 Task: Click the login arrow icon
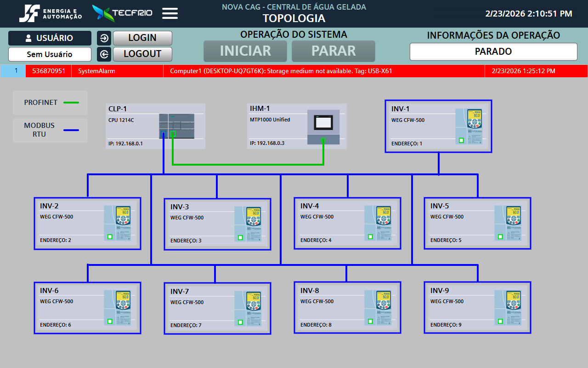[x=104, y=38]
